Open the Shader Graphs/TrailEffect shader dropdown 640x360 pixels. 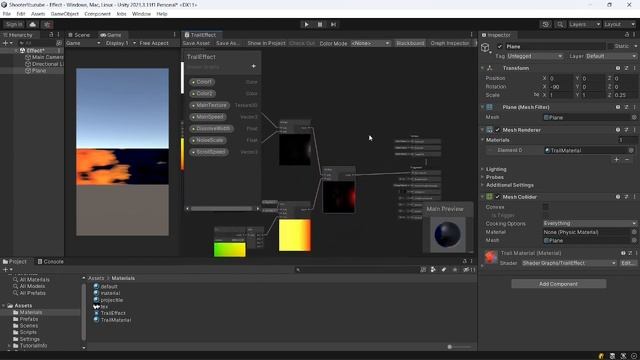(569, 263)
